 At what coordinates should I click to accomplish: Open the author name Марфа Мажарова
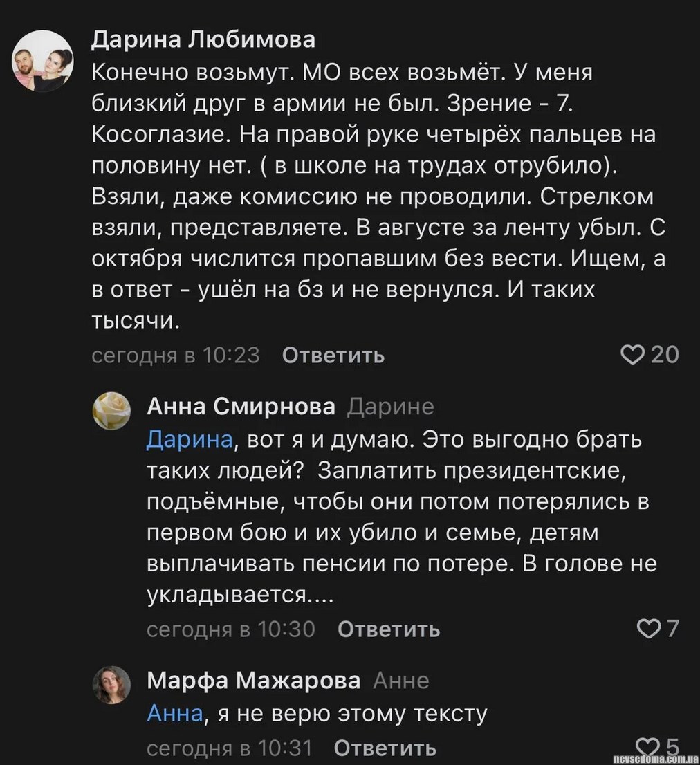[253, 681]
